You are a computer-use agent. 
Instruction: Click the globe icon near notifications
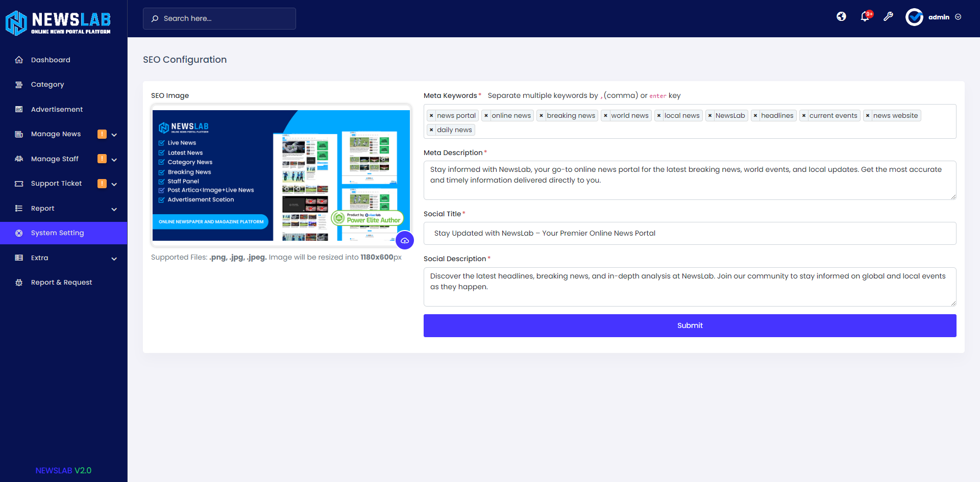841,16
